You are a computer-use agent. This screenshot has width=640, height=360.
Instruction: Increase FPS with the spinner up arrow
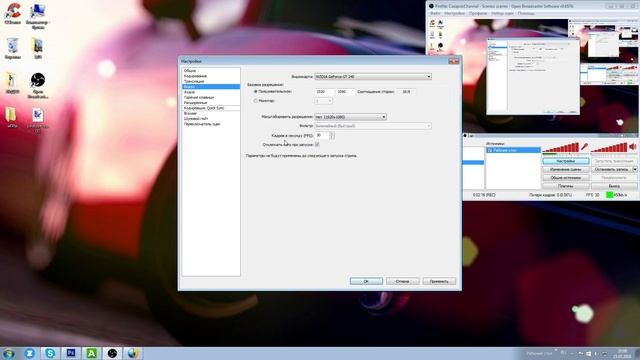click(332, 133)
